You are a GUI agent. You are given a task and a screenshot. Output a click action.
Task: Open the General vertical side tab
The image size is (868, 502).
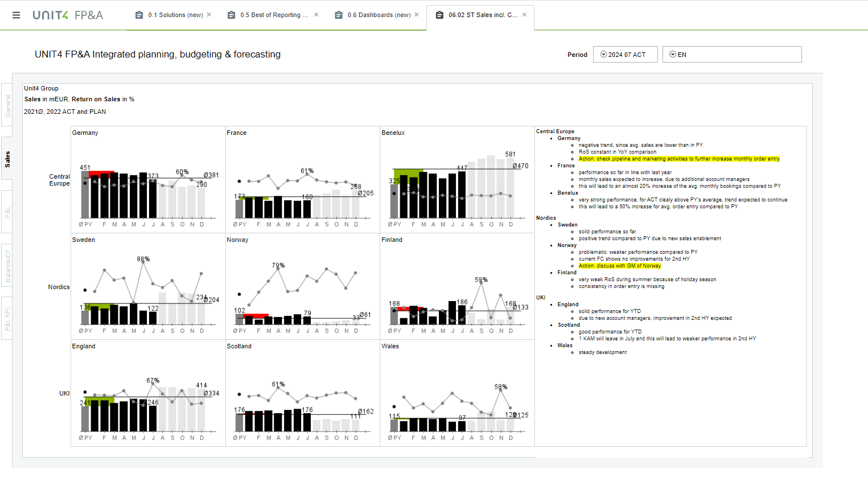point(7,106)
